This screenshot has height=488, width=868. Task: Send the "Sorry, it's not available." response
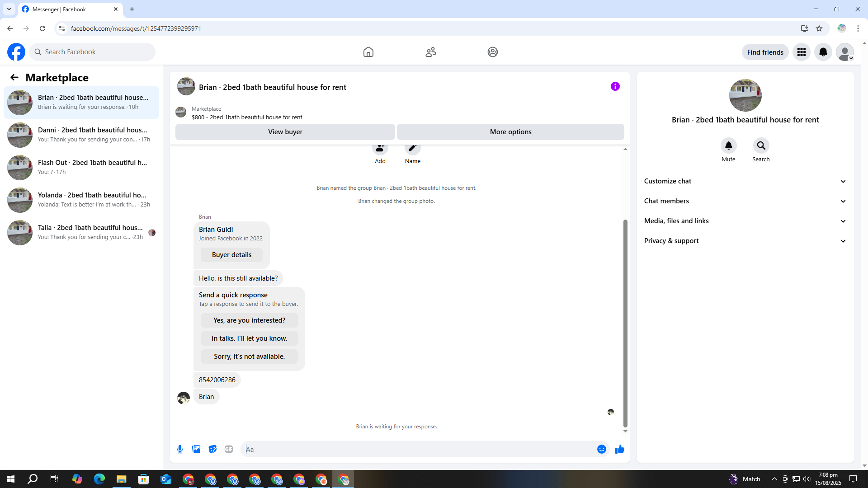(249, 357)
